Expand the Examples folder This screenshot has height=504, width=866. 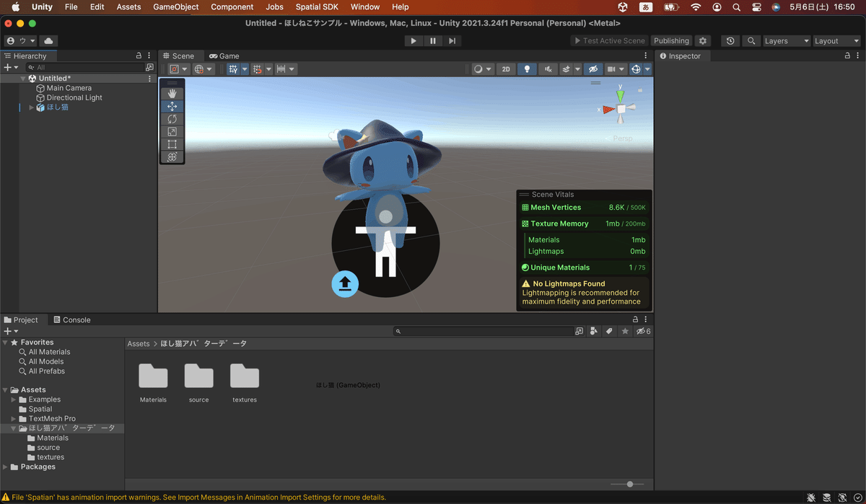(14, 399)
